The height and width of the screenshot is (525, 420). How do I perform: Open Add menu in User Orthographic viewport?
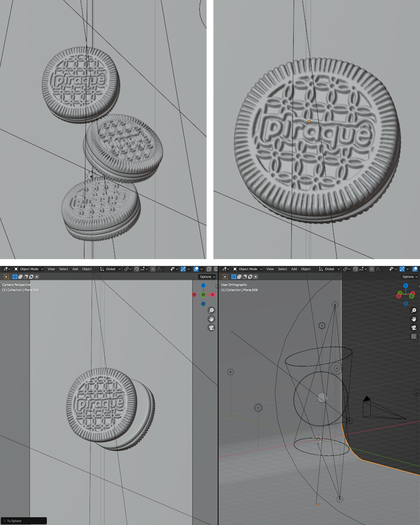294,269
